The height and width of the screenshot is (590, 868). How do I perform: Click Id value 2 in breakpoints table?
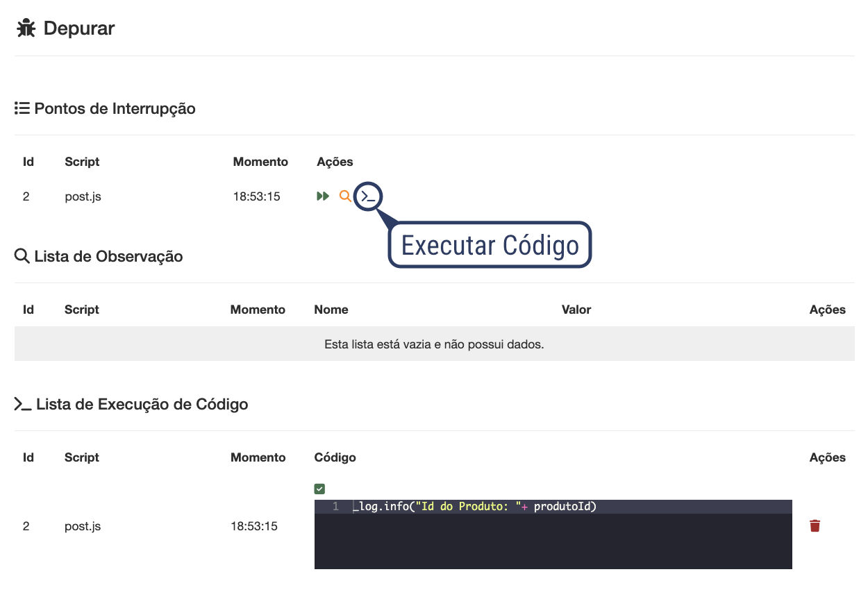26,196
